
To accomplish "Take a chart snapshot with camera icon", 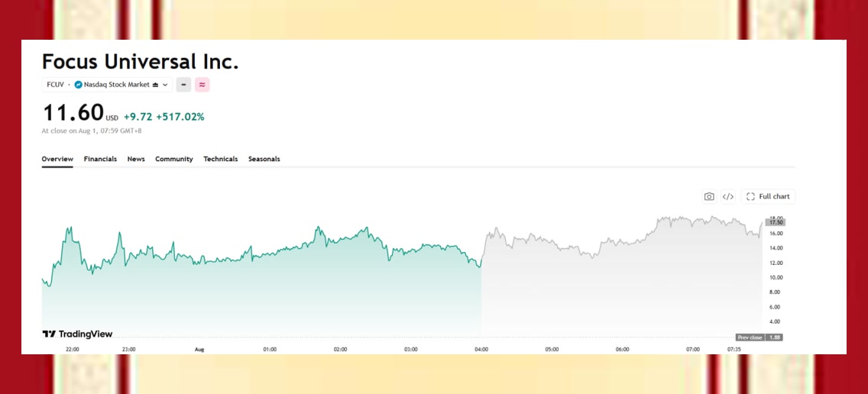I will pyautogui.click(x=708, y=196).
